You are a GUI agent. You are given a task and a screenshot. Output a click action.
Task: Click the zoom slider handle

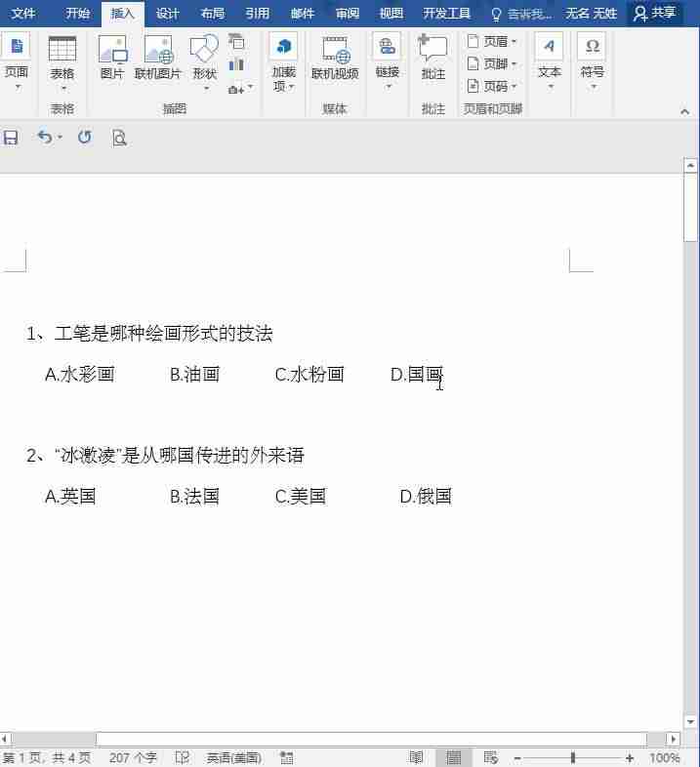click(x=573, y=757)
